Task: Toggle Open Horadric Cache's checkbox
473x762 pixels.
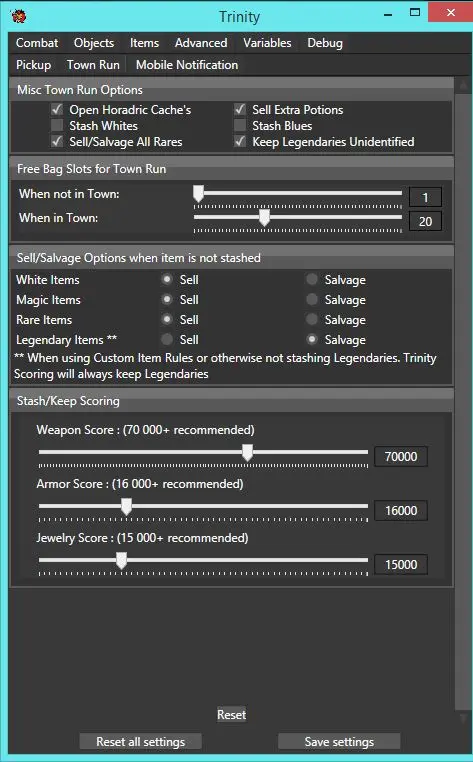Action: pos(57,109)
